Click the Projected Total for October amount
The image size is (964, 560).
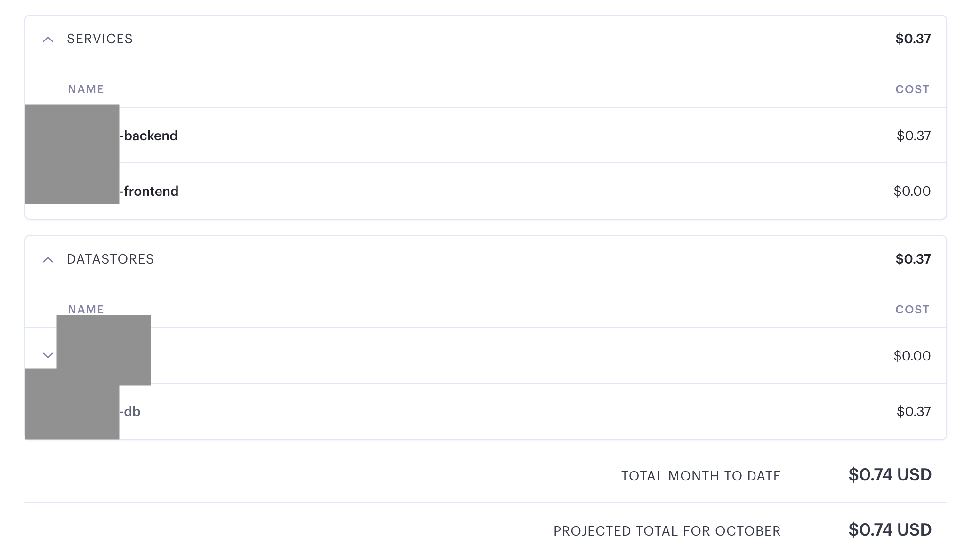pos(890,529)
